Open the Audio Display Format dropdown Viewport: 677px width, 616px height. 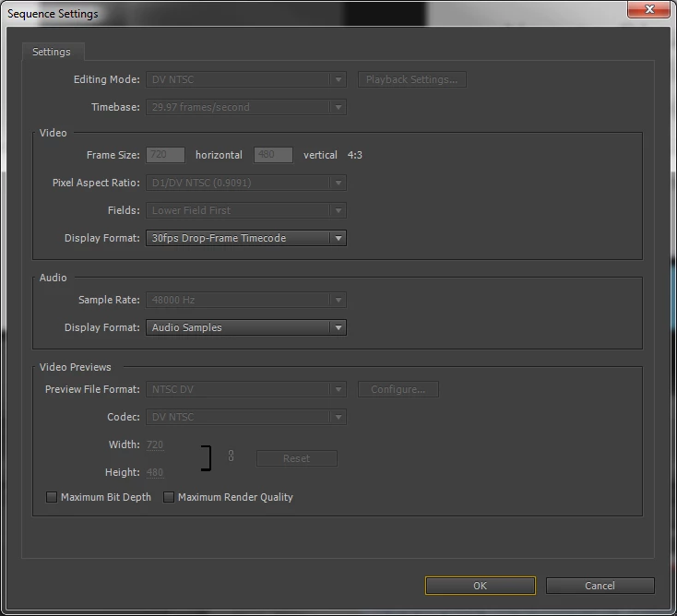point(246,327)
